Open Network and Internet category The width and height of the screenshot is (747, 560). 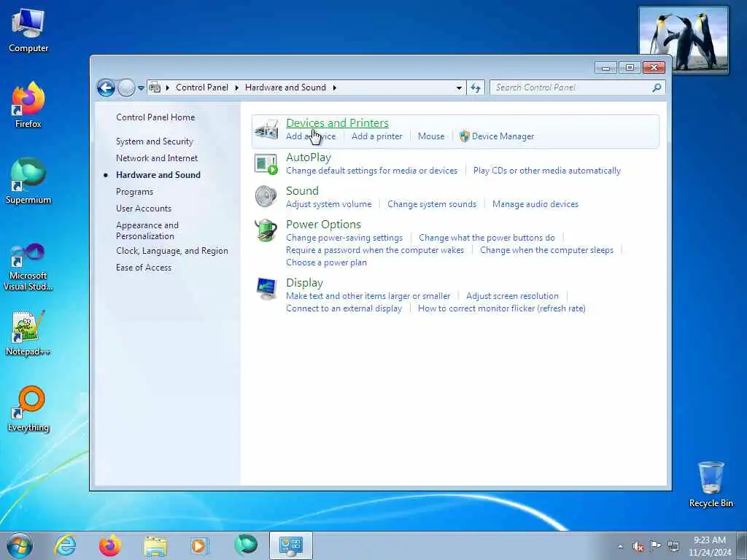click(157, 158)
